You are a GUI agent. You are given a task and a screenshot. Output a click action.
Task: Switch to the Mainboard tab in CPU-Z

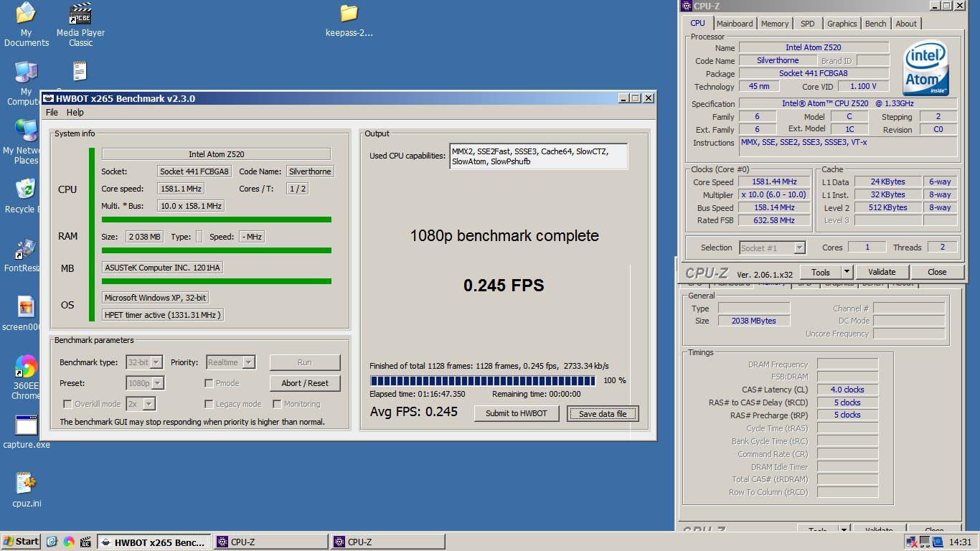(x=735, y=24)
